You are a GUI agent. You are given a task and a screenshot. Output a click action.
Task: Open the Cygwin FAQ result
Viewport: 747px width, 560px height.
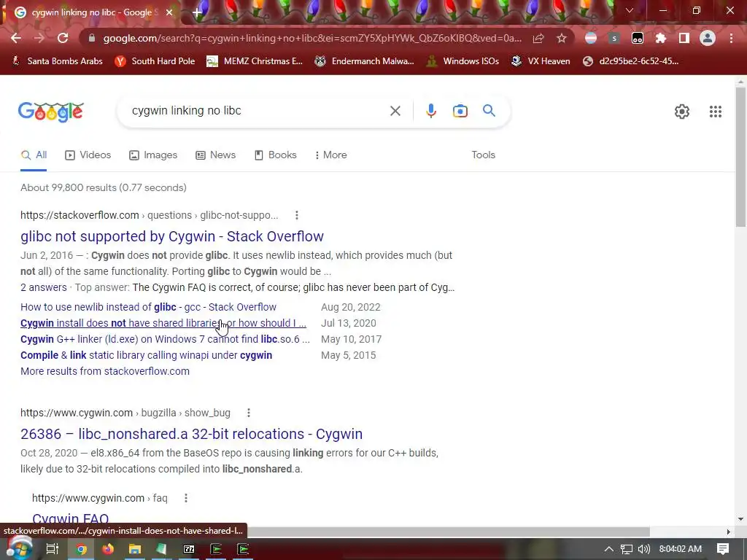(71, 518)
